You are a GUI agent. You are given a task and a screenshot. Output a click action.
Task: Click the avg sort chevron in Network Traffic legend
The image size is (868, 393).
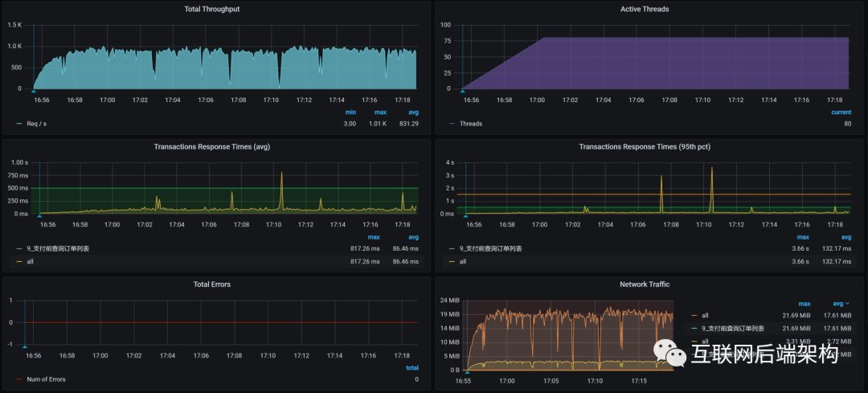click(x=849, y=303)
